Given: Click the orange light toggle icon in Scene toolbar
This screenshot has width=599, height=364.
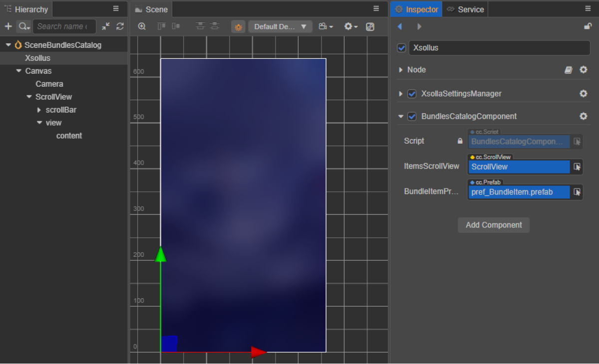Looking at the screenshot, I should click(x=238, y=26).
